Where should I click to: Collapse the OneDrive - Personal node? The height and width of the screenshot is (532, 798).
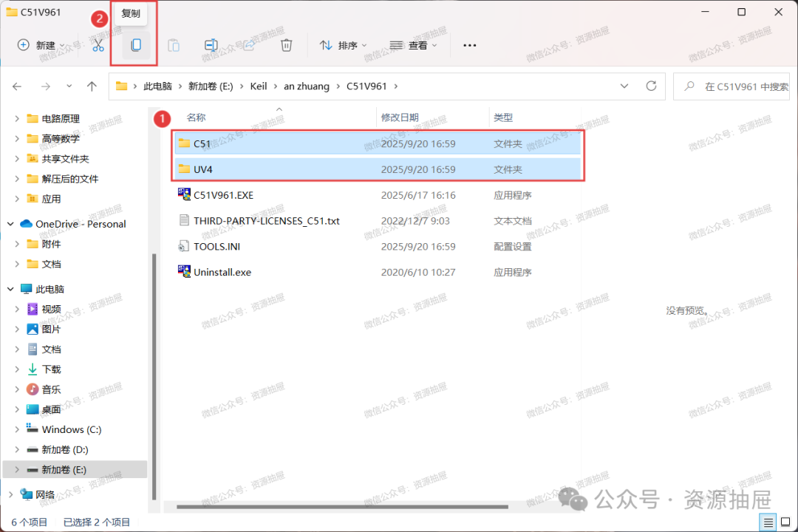coord(10,224)
